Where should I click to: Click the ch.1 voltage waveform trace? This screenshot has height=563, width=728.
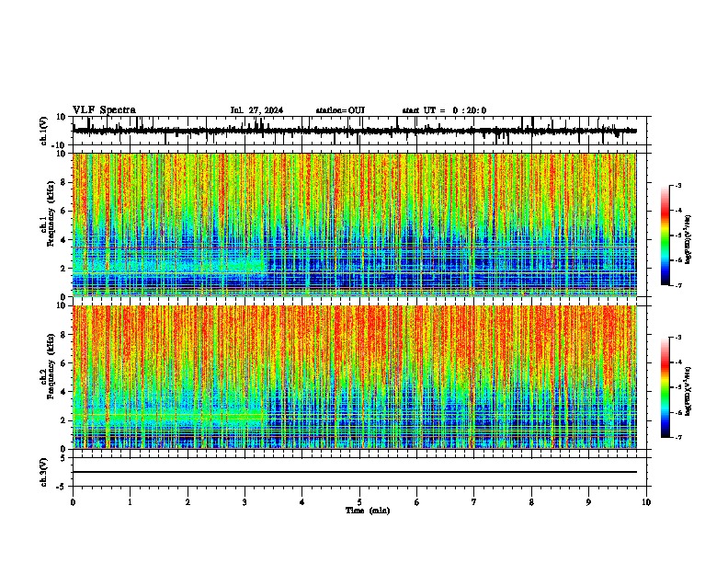(355, 131)
